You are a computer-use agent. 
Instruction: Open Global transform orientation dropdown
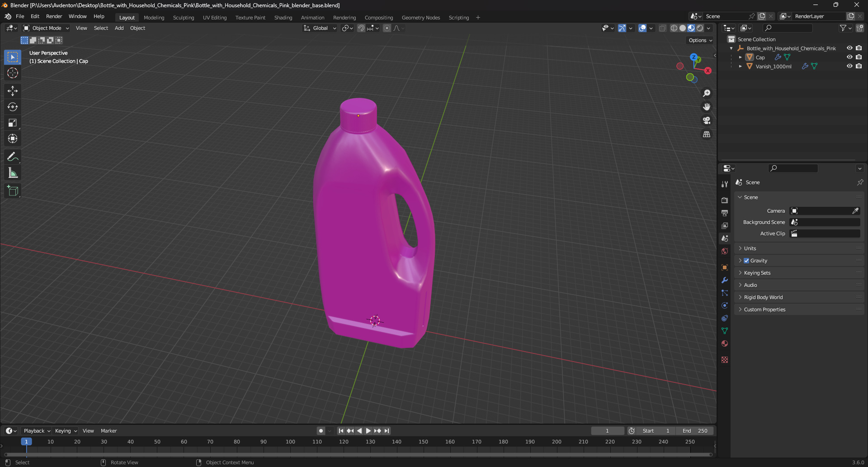[320, 28]
